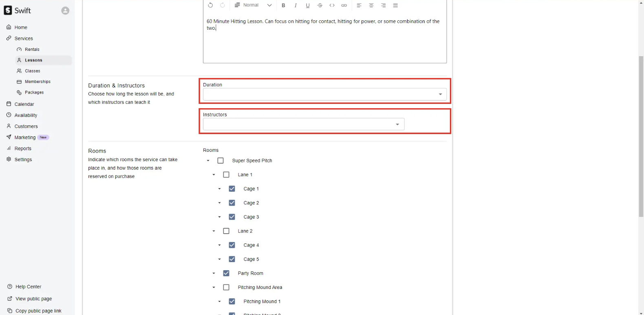Click Copy public page link

point(38,311)
